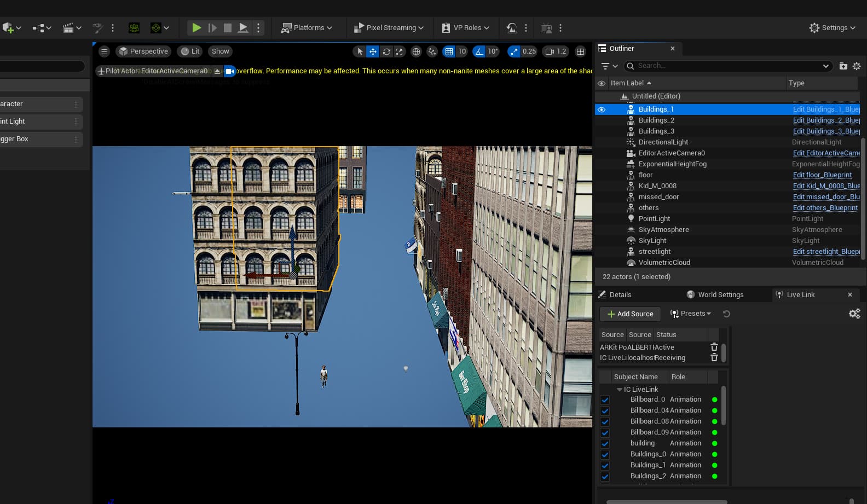The width and height of the screenshot is (867, 504).
Task: Click the Live Link revert/undo icon
Action: pyautogui.click(x=726, y=314)
